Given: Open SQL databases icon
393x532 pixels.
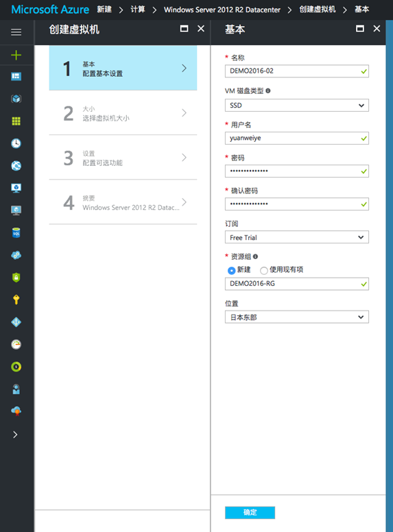Looking at the screenshot, I should [x=16, y=233].
